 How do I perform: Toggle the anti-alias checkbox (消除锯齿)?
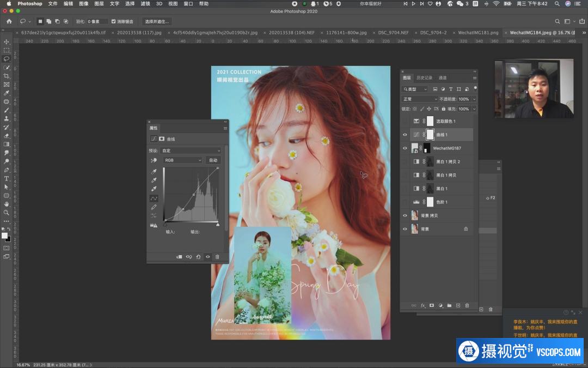(114, 21)
